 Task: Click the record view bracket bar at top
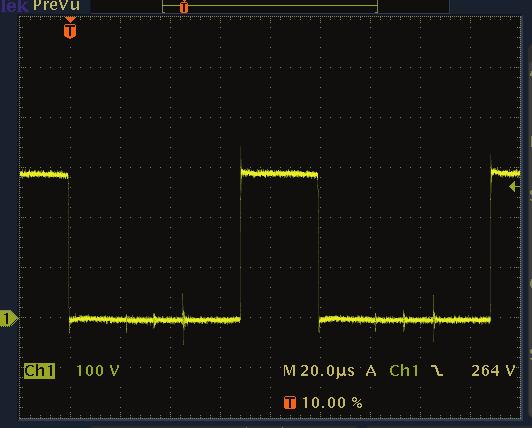pyautogui.click(x=270, y=6)
